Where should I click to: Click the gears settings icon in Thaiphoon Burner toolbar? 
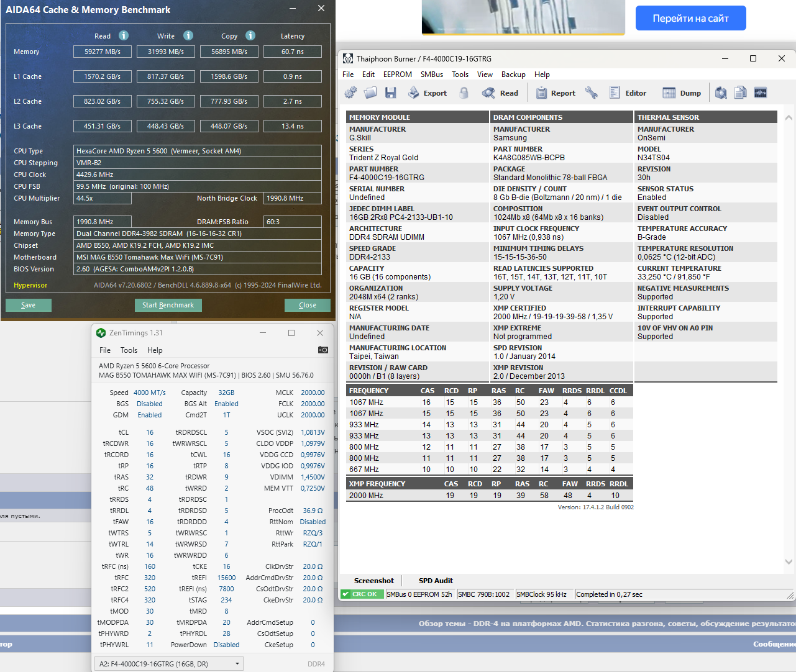(351, 93)
